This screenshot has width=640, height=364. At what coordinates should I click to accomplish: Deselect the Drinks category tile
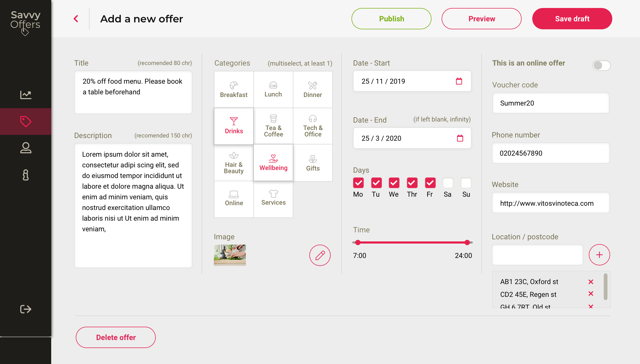[x=234, y=126]
